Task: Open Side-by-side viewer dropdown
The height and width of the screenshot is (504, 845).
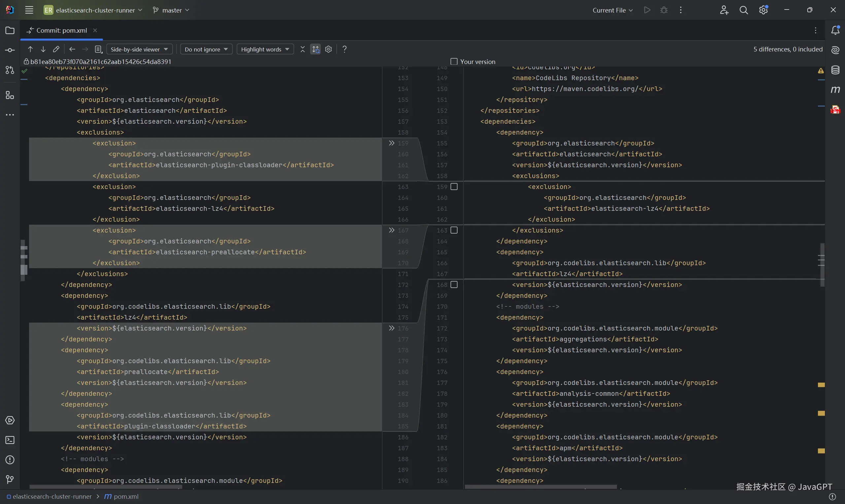Action: pyautogui.click(x=139, y=49)
